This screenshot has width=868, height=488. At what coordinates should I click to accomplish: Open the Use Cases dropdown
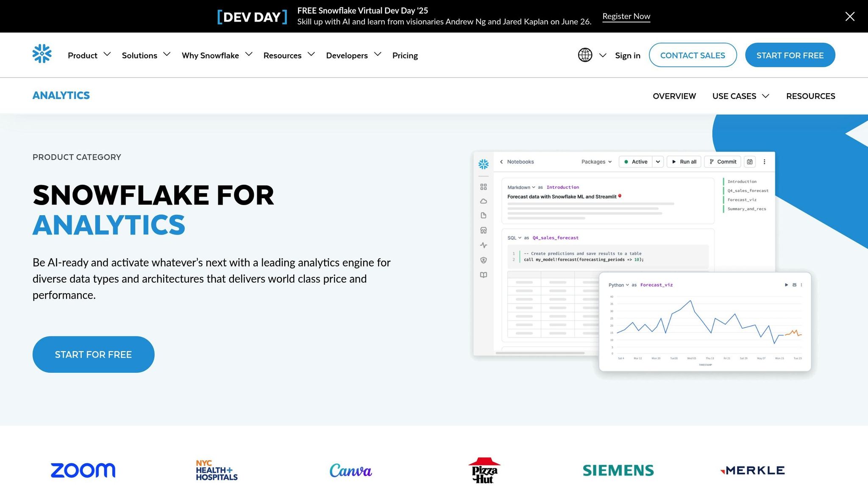click(x=740, y=96)
